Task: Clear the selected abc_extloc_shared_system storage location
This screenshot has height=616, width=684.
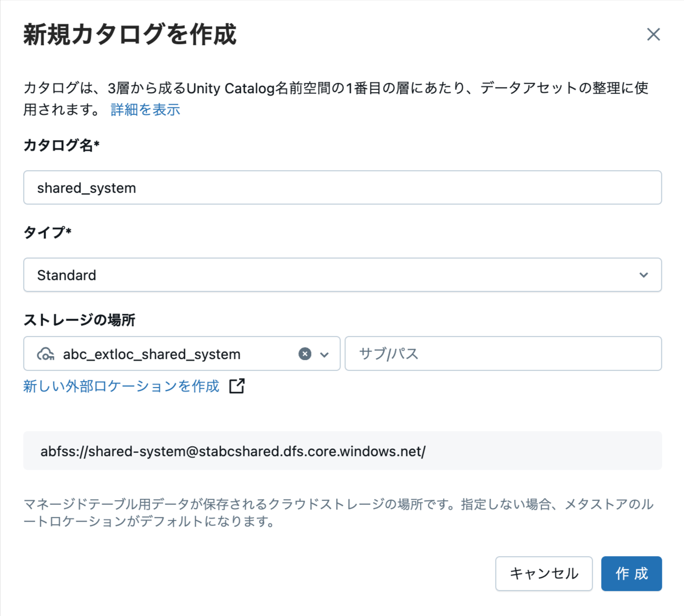Action: [x=305, y=354]
